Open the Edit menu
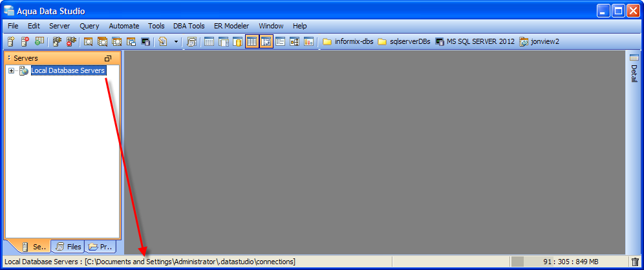The image size is (644, 270). (34, 26)
